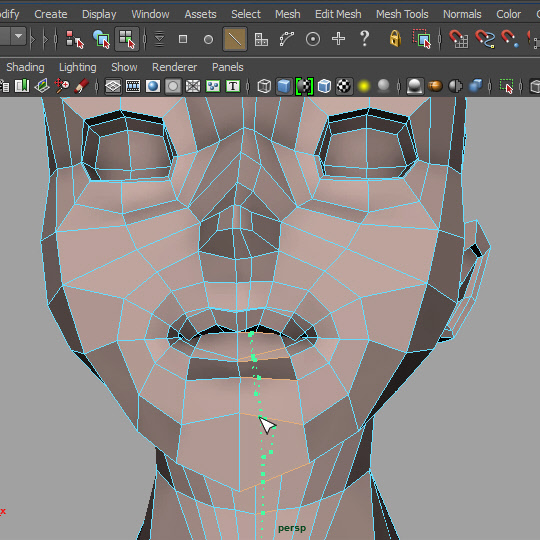Toggle the hulls curve selection mask

(x=287, y=39)
